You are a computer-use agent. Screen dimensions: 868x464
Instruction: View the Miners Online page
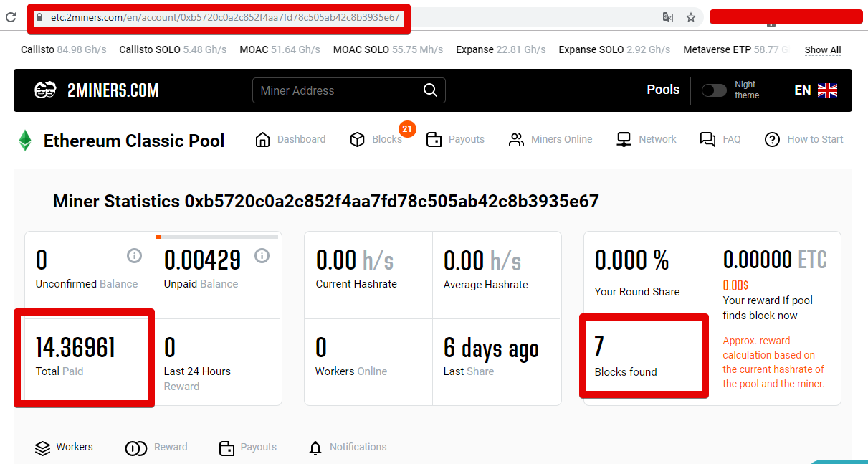[550, 139]
